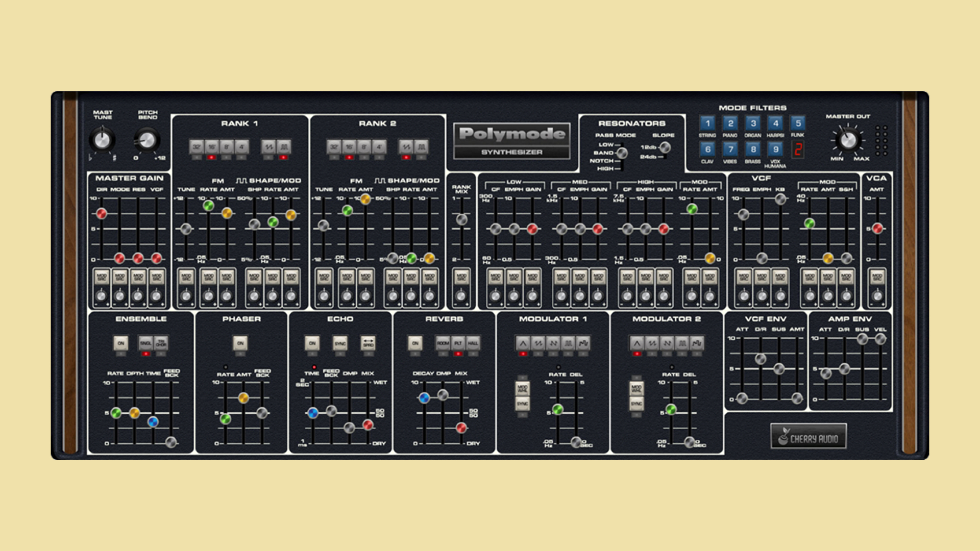This screenshot has height=551, width=980.
Task: Open MOD SRC selector under Master Gain VCF
Action: pos(157,277)
